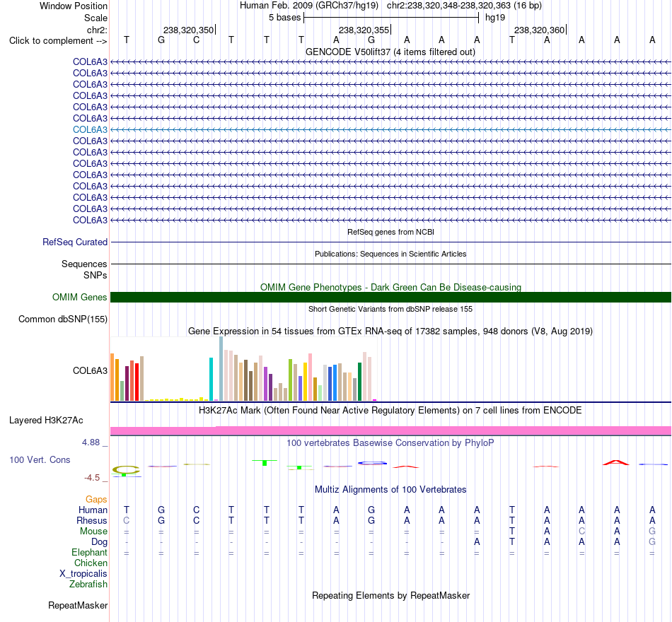The image size is (672, 622).
Task: Click the pink Layered H3K27Ac signal bar
Action: [390, 431]
